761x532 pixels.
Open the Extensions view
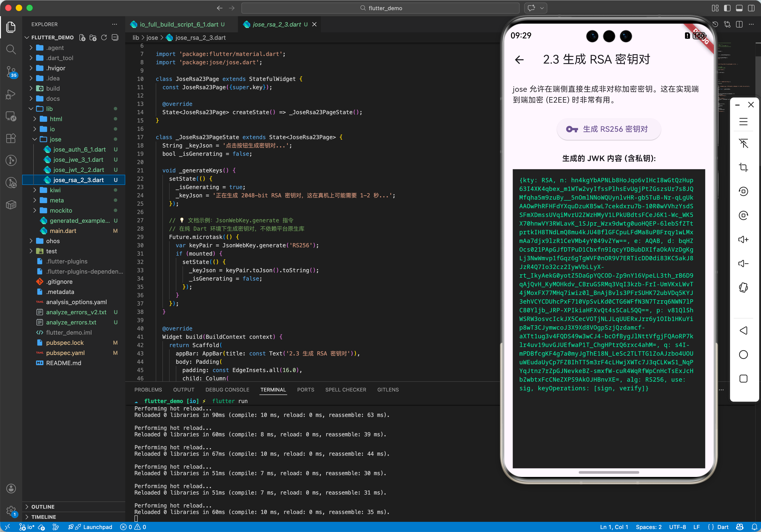tap(11, 138)
